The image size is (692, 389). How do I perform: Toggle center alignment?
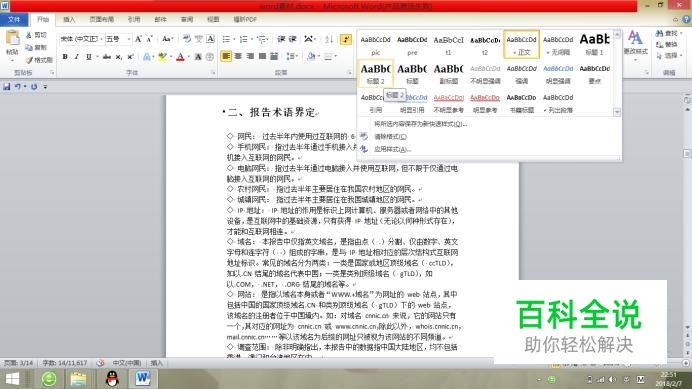point(238,56)
